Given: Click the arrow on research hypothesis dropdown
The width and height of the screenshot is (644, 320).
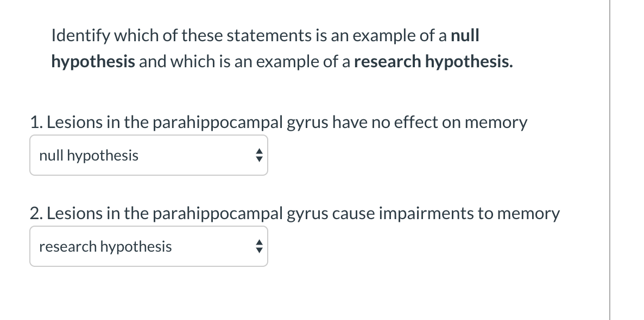Looking at the screenshot, I should coord(259,246).
